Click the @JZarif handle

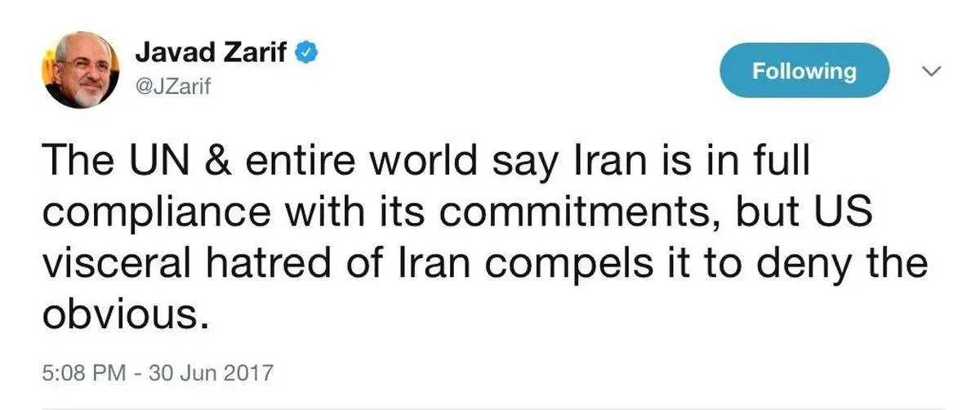pos(172,87)
